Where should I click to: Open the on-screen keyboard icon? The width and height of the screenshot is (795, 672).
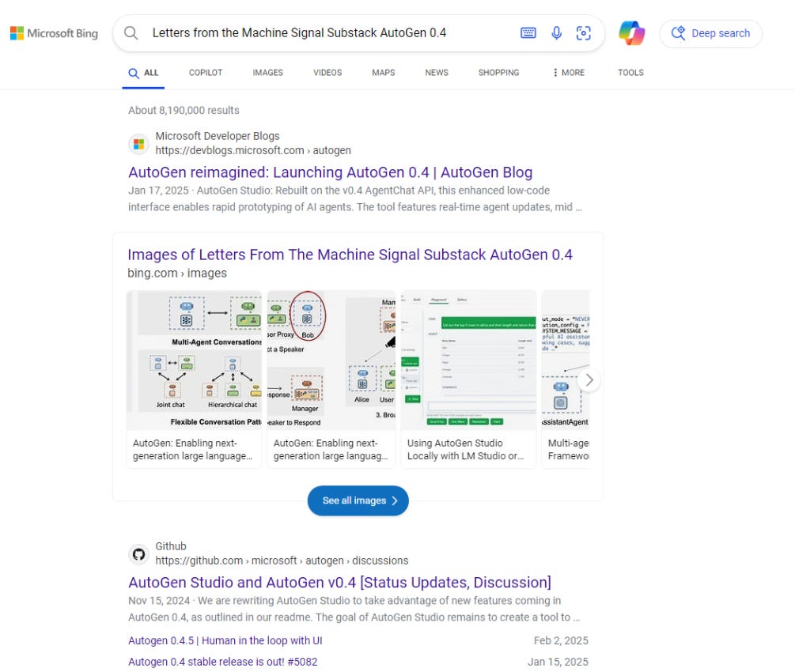point(528,33)
